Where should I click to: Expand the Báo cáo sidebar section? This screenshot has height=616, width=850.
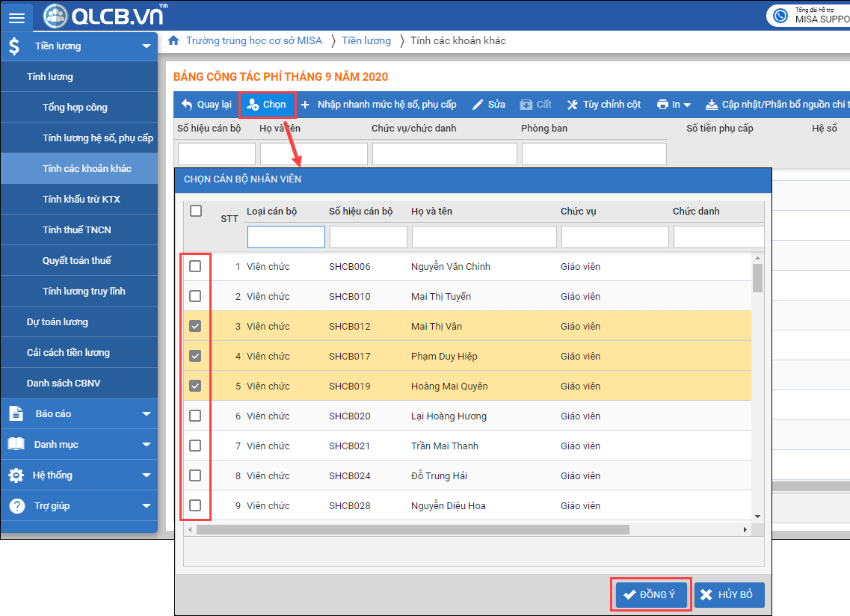point(146,413)
